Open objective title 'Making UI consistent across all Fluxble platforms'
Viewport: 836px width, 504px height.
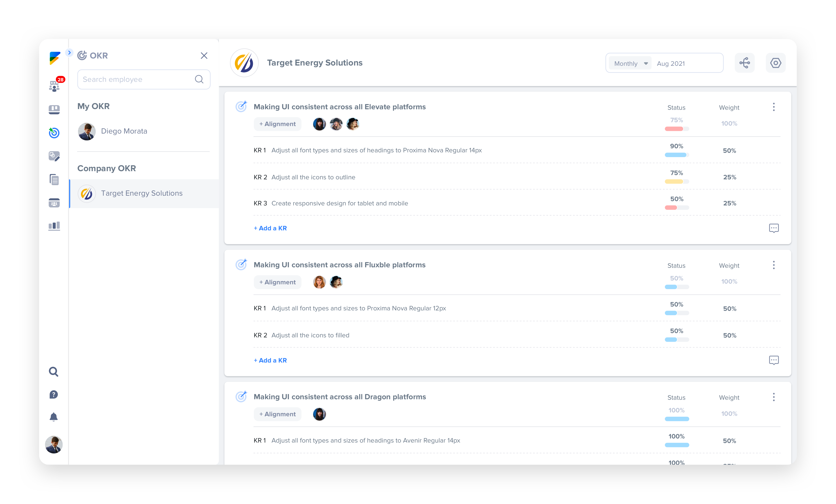coord(340,265)
